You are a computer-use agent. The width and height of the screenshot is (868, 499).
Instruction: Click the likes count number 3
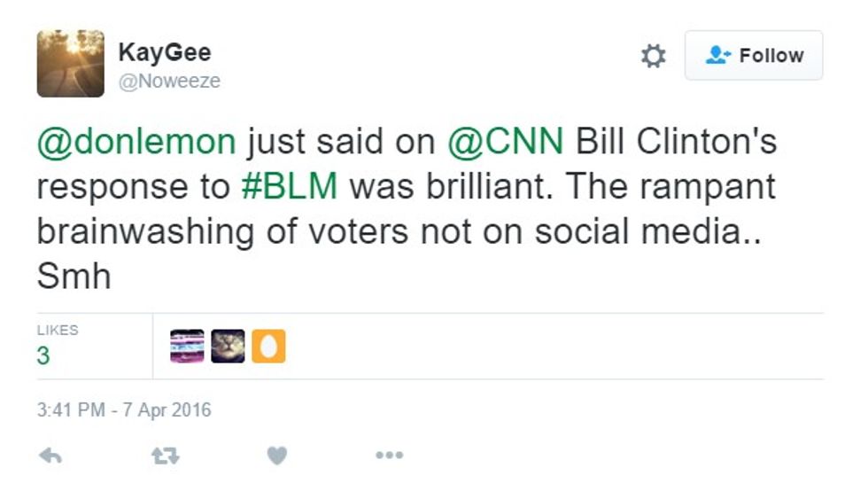tap(43, 356)
